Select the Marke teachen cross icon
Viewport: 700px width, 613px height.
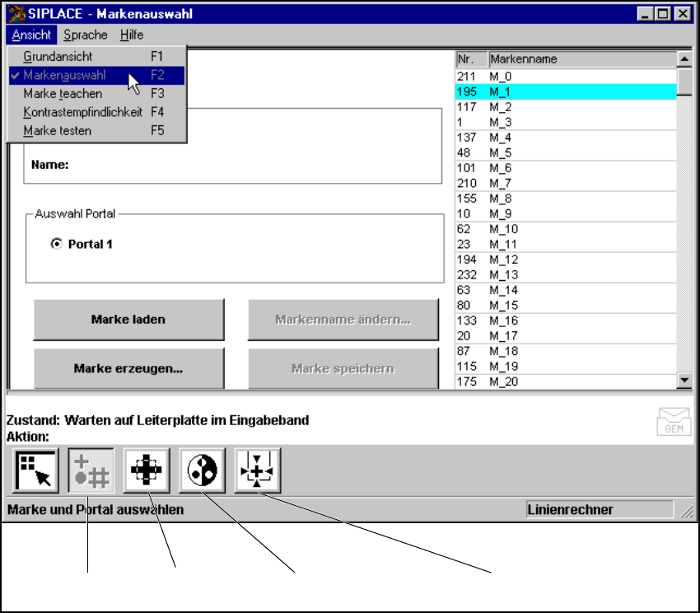(x=147, y=471)
